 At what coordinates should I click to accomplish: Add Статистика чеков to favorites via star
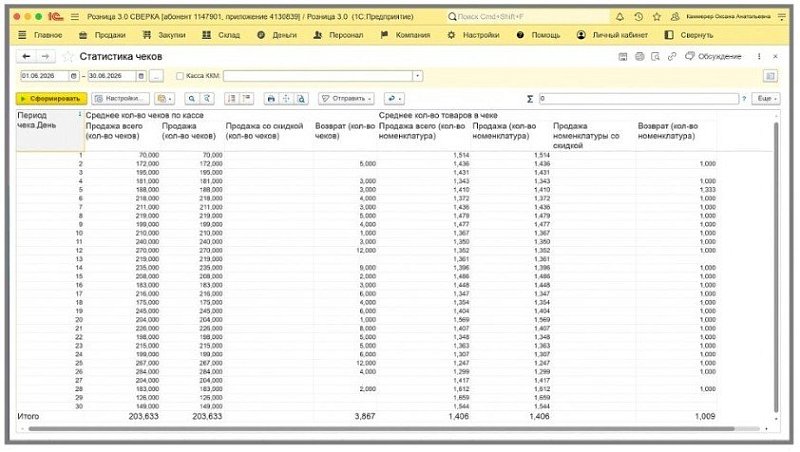click(67, 57)
